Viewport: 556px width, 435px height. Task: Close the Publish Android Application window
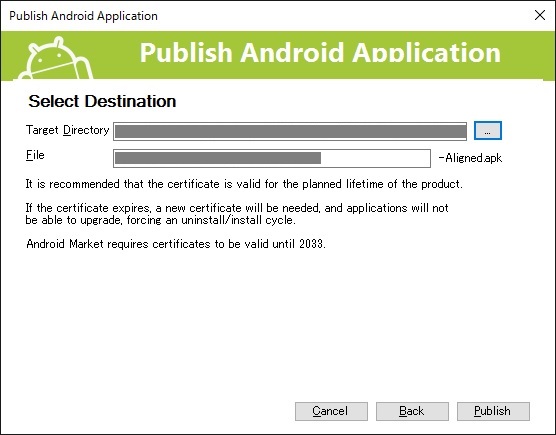point(540,15)
